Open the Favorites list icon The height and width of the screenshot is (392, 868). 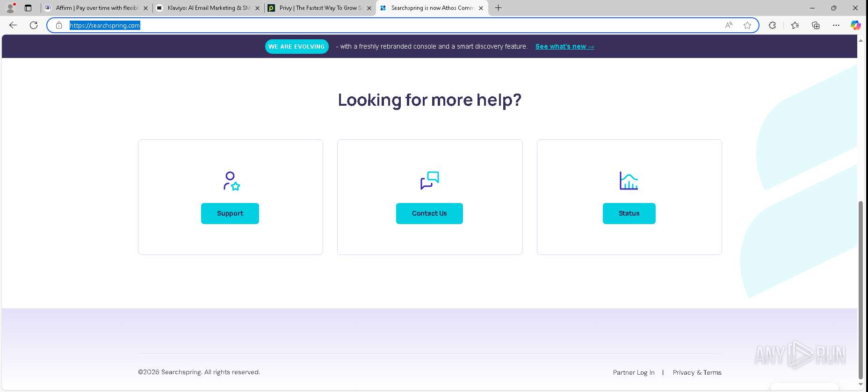[795, 25]
